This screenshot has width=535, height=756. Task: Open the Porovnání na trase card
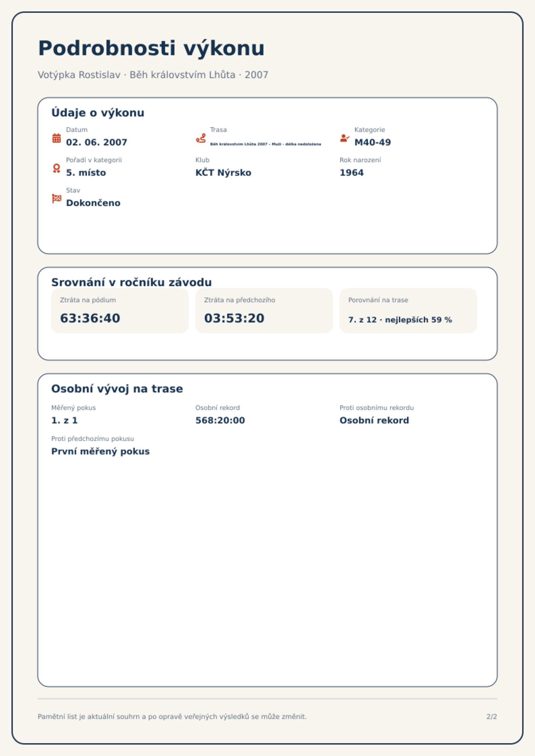coord(408,311)
